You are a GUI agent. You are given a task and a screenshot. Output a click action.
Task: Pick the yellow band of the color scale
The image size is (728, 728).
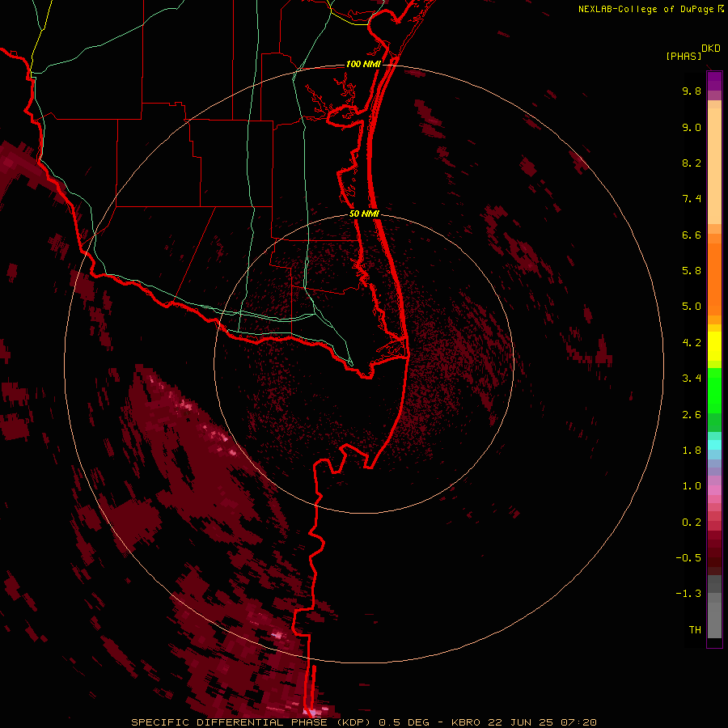pos(714,346)
